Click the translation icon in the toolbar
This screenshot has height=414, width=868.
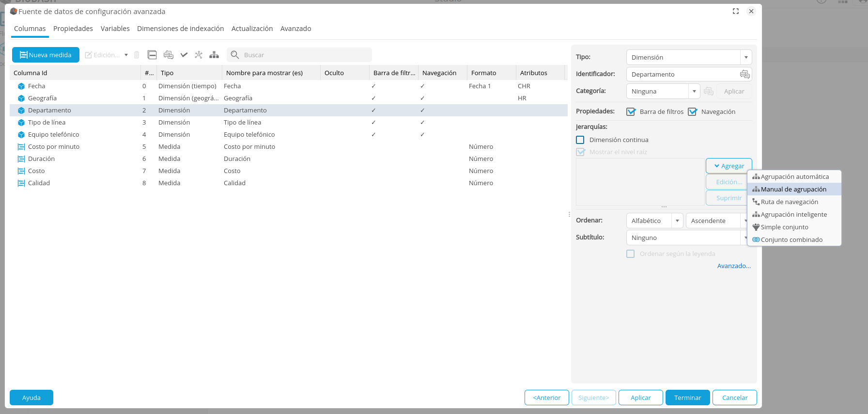169,55
